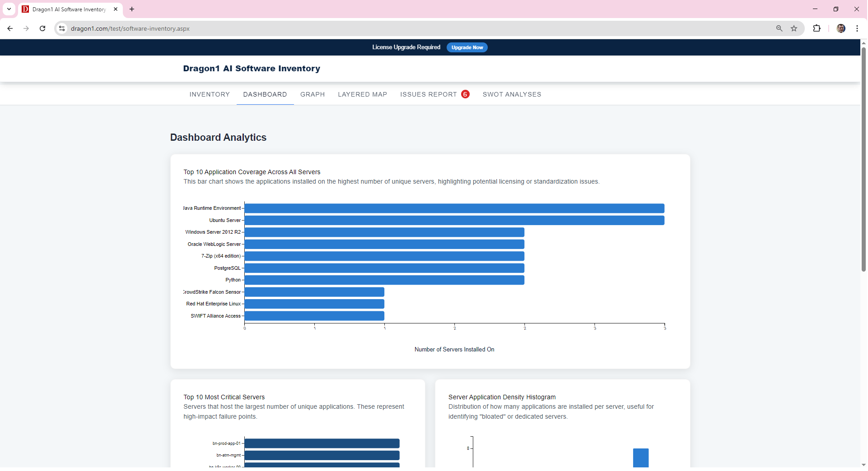Open the SWOT ANALYSES page

[512, 94]
